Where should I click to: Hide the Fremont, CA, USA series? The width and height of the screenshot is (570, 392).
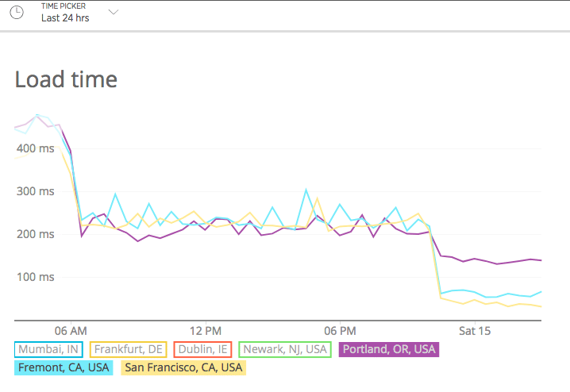point(64,367)
